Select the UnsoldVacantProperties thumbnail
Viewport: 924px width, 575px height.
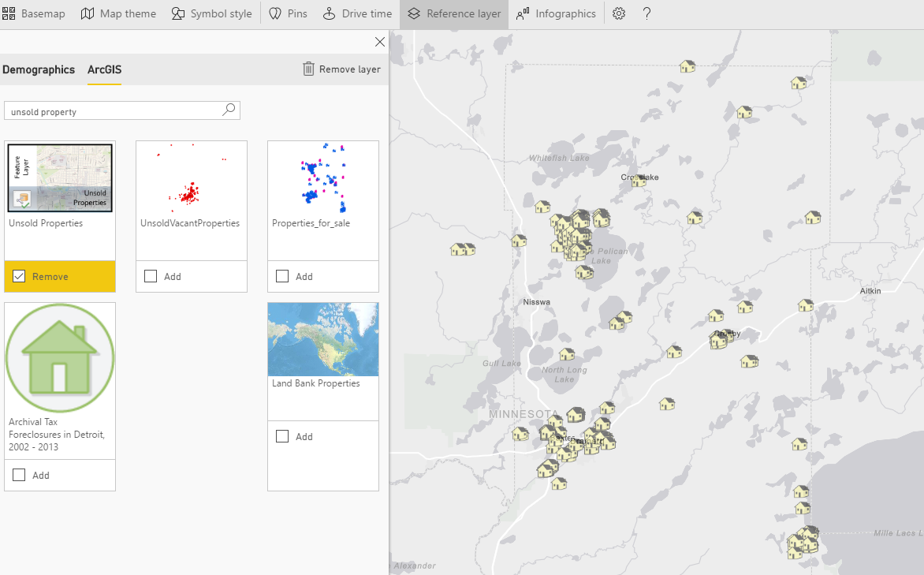coord(192,178)
